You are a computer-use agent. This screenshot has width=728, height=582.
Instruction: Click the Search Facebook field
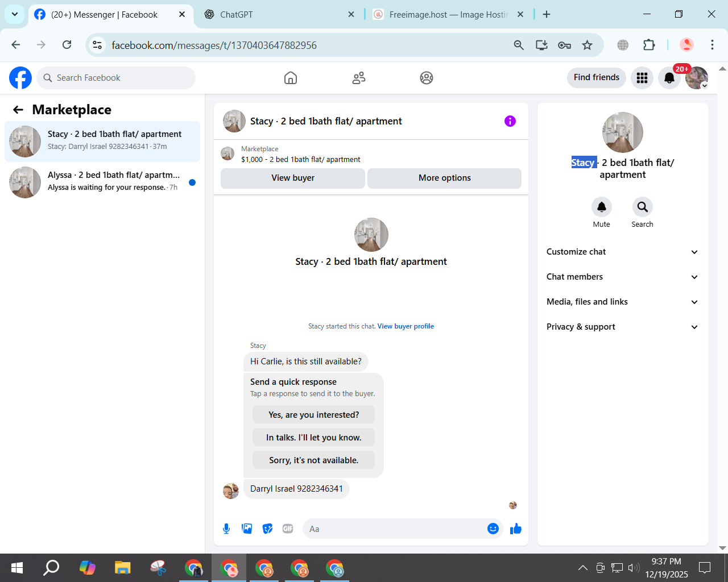click(x=116, y=78)
